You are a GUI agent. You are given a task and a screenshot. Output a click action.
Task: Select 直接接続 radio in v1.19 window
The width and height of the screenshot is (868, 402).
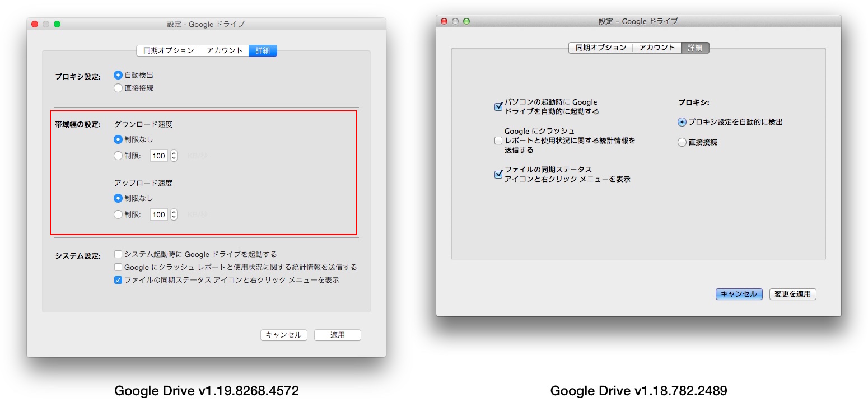[118, 88]
